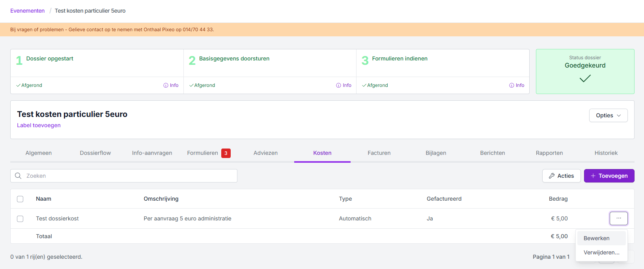Switch to the Facturen tab
Viewport: 644px width, 269px height.
[379, 153]
